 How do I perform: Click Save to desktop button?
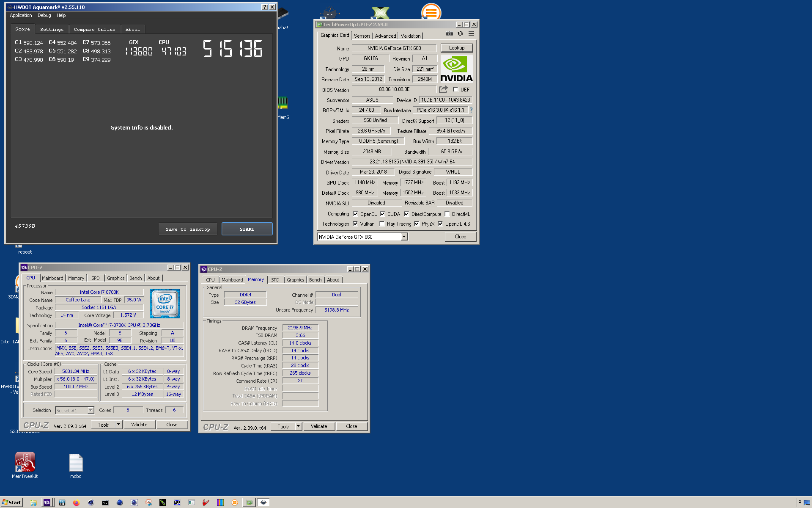point(188,229)
